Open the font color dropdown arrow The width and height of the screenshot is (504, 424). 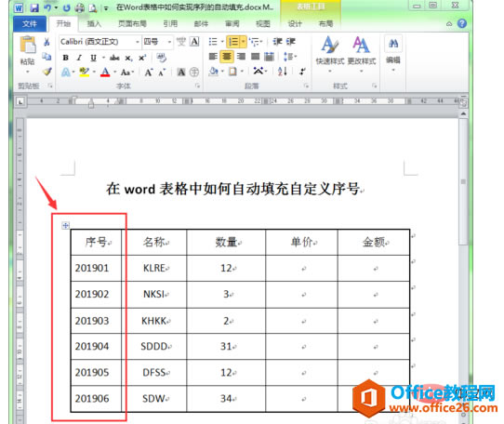pyautogui.click(x=114, y=72)
